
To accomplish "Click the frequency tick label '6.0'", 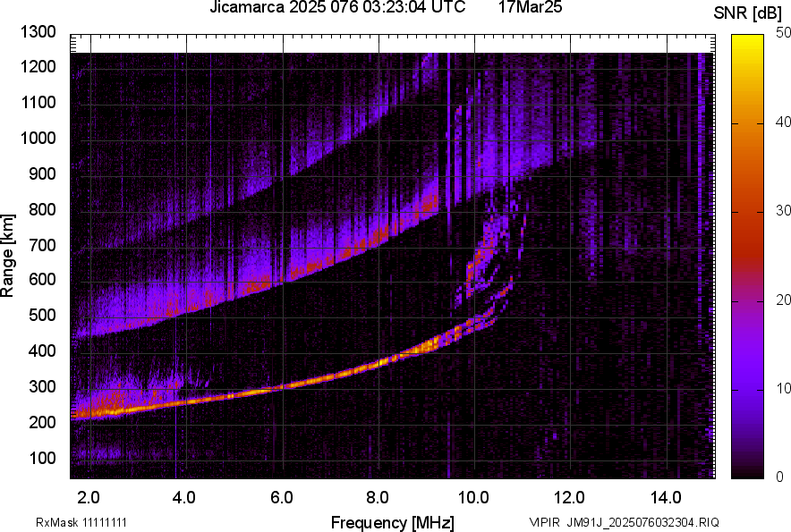I will click(x=282, y=498).
